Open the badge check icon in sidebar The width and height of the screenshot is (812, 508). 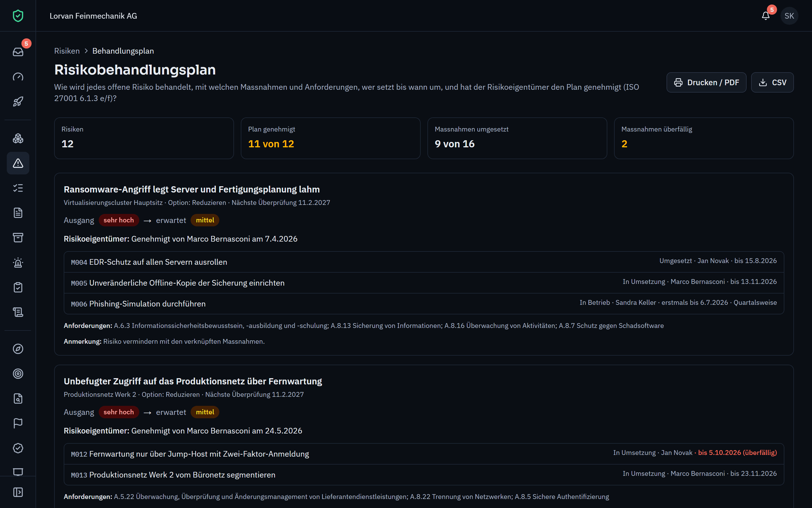click(x=18, y=448)
